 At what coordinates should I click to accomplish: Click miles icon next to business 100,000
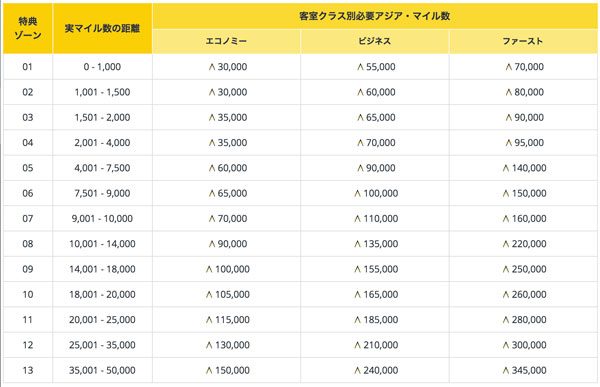[358, 193]
